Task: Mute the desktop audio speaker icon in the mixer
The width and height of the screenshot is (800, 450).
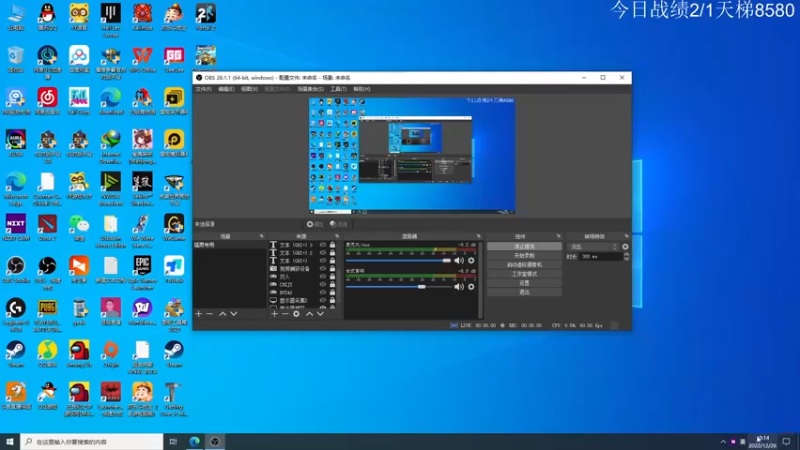Action: click(459, 287)
